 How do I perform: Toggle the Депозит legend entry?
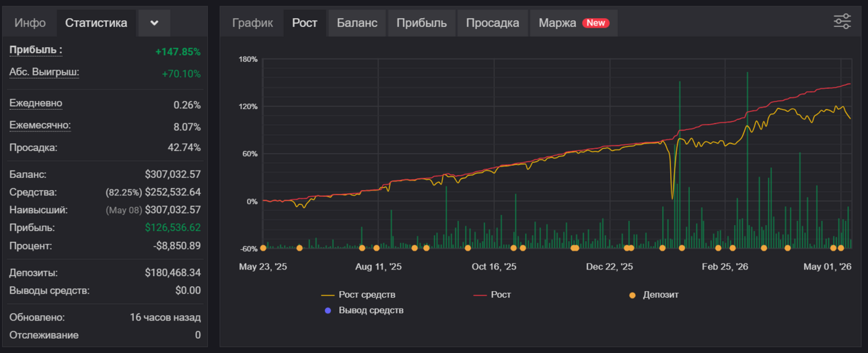(653, 295)
